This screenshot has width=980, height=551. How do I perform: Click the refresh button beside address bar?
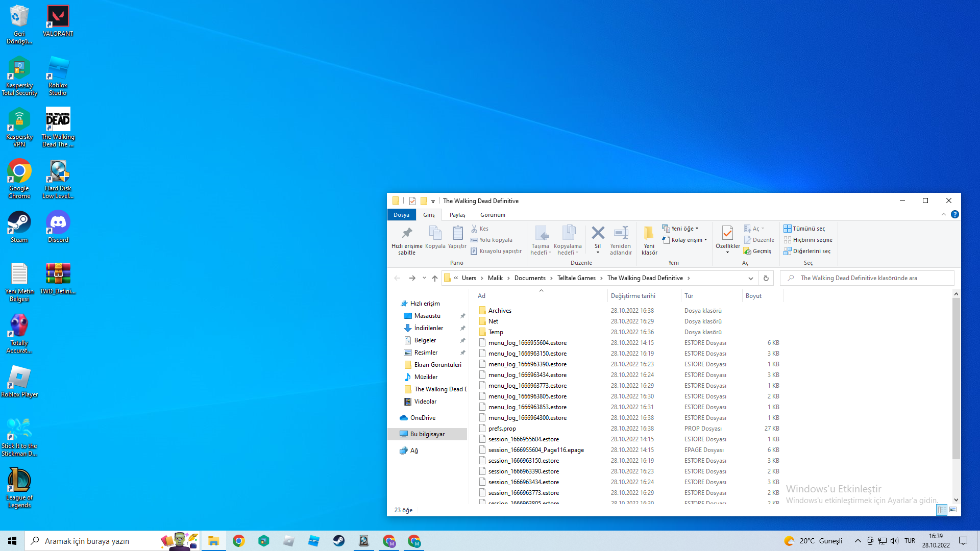[766, 278]
